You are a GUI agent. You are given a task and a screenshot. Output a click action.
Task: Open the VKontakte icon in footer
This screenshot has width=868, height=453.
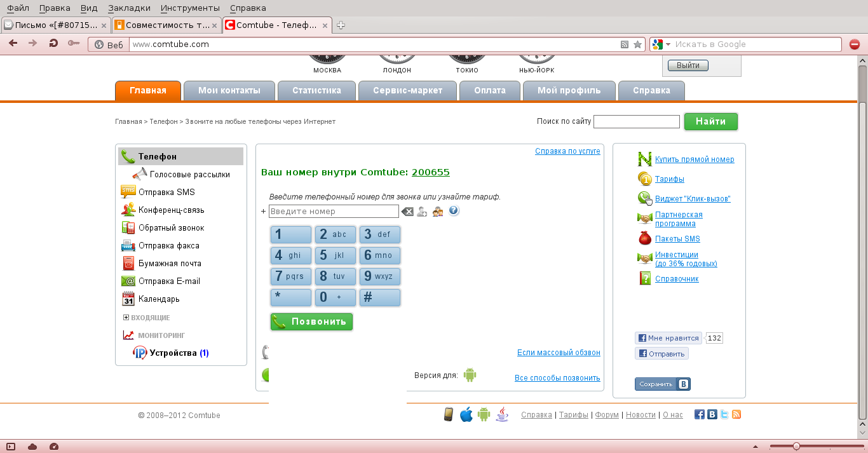(712, 414)
